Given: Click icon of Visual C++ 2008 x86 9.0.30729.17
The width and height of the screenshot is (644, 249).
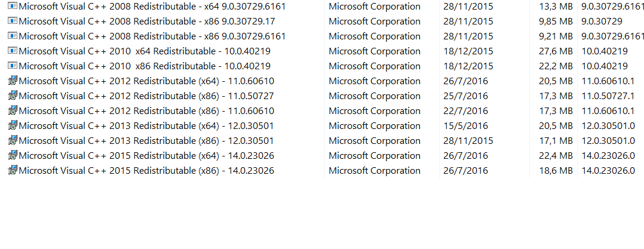Looking at the screenshot, I should [13, 21].
